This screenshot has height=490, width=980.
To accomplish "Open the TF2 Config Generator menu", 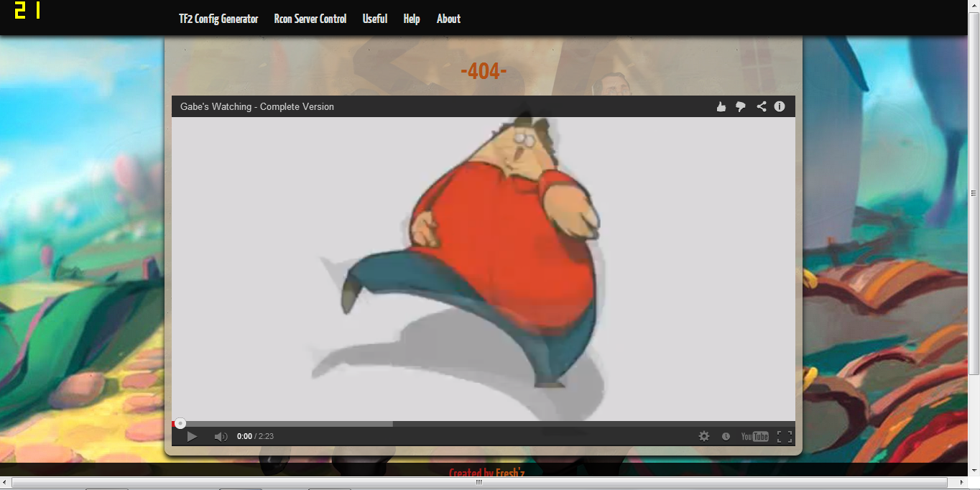I will pos(218,19).
